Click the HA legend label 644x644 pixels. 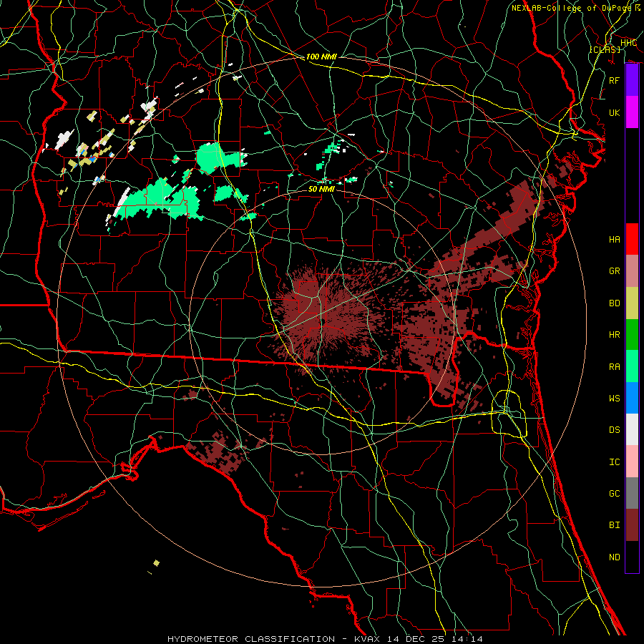[615, 240]
